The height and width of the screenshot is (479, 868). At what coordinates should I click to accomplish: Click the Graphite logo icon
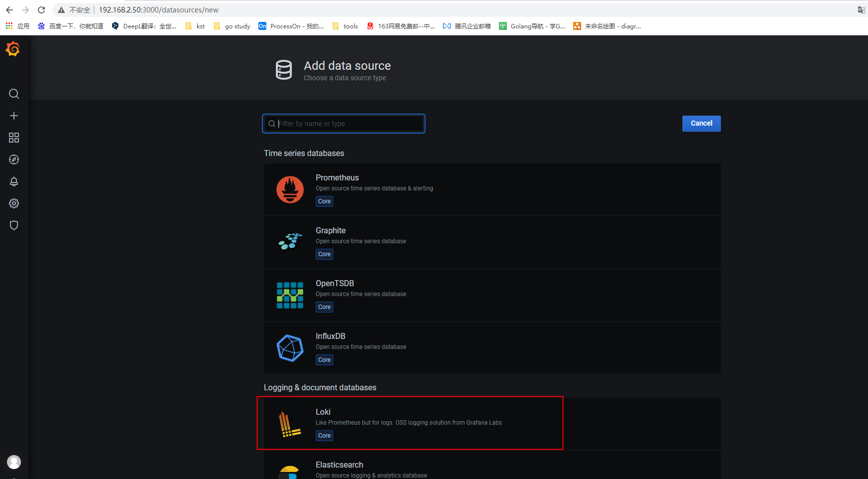click(290, 242)
